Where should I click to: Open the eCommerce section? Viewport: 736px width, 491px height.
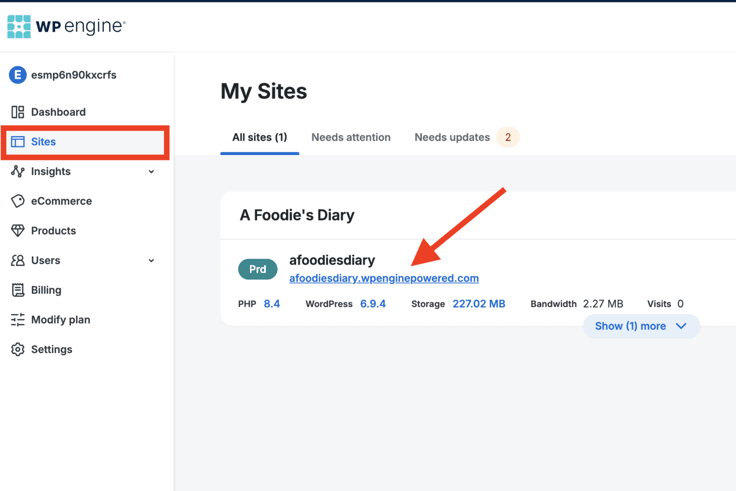(61, 201)
